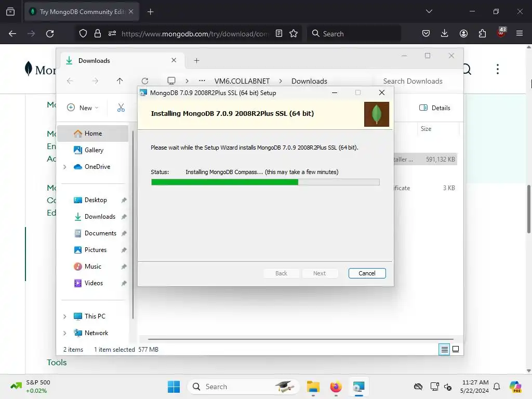Viewport: 532px width, 399px height.
Task: Click the Cut scissors icon
Action: click(121, 108)
